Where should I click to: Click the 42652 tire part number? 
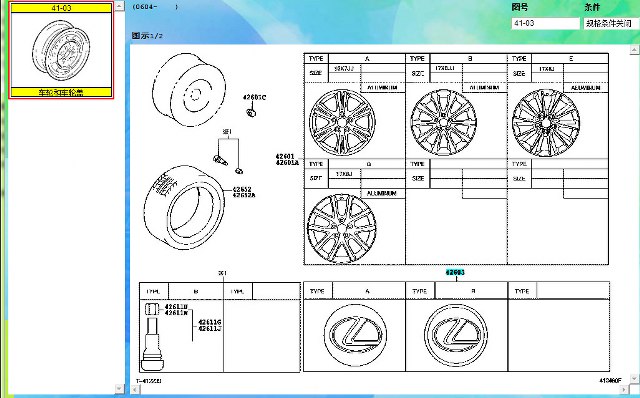point(242,189)
